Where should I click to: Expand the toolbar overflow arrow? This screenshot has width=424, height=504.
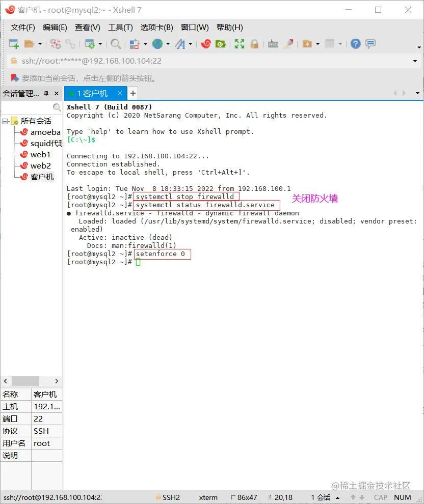(x=419, y=47)
